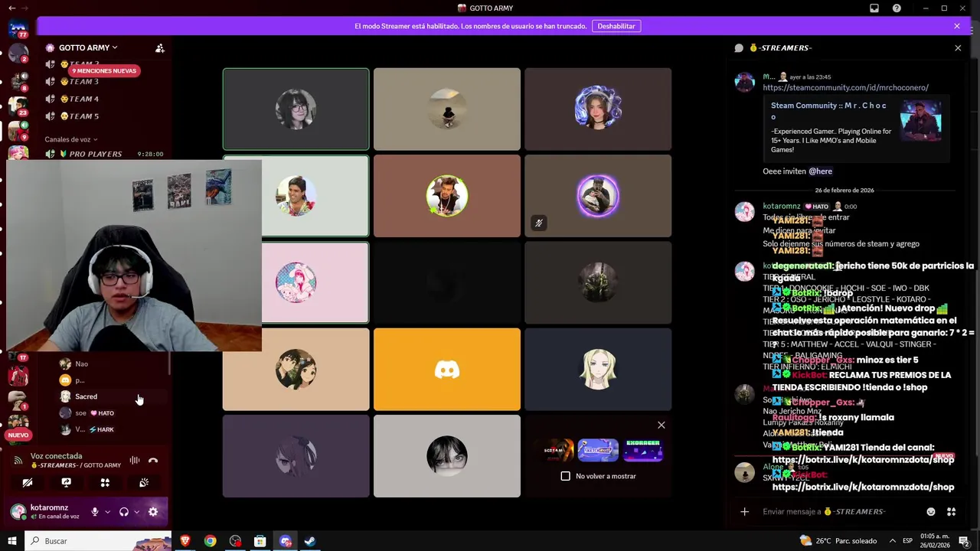Click the muted participant tile with purple ring
980x551 pixels.
(598, 196)
